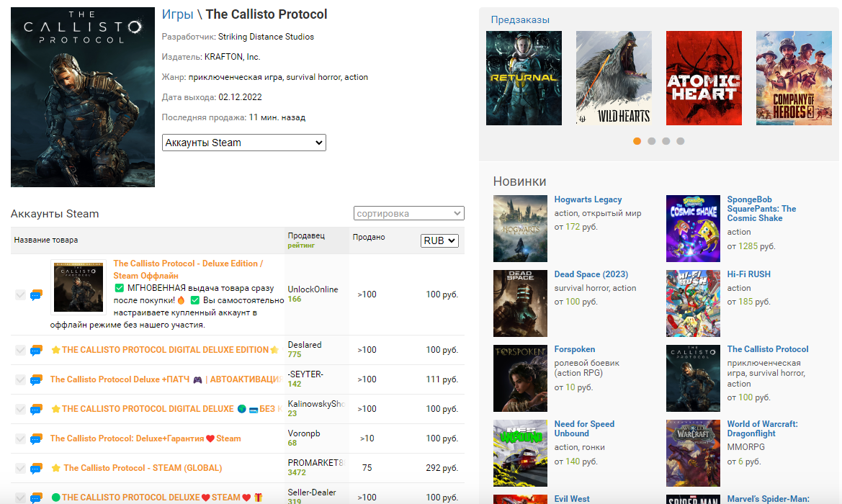Open chat icon in PROMARKET row

pos(36,468)
